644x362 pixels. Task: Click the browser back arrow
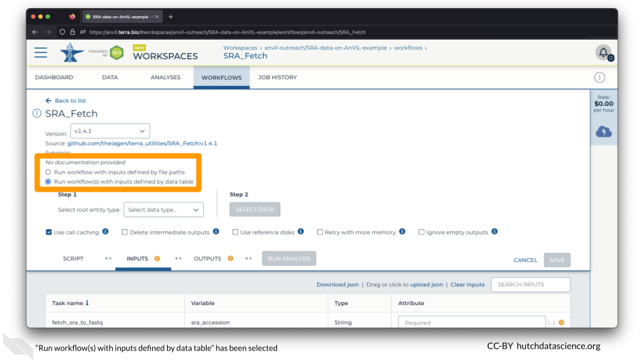[x=35, y=32]
